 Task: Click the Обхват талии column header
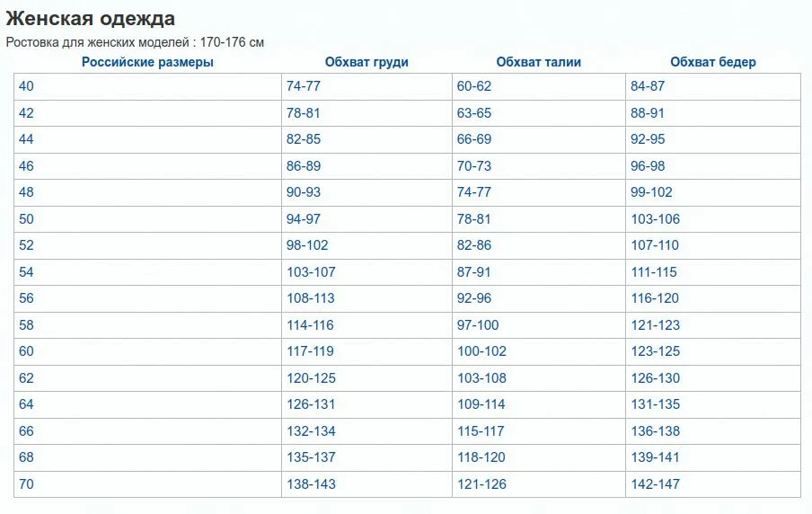(539, 62)
